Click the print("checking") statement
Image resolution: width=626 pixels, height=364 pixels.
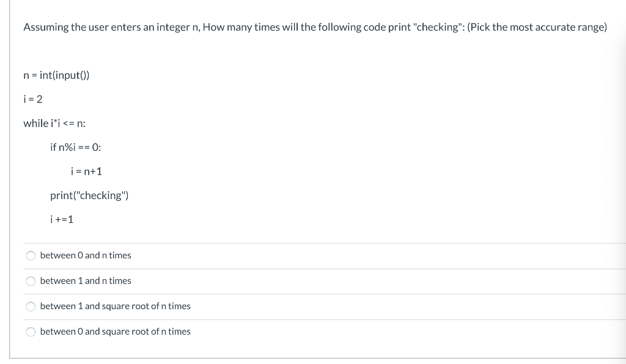(89, 195)
